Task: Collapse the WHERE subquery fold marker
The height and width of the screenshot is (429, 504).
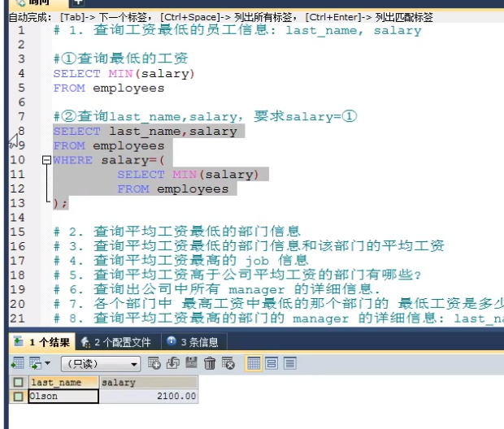Action: [47, 160]
